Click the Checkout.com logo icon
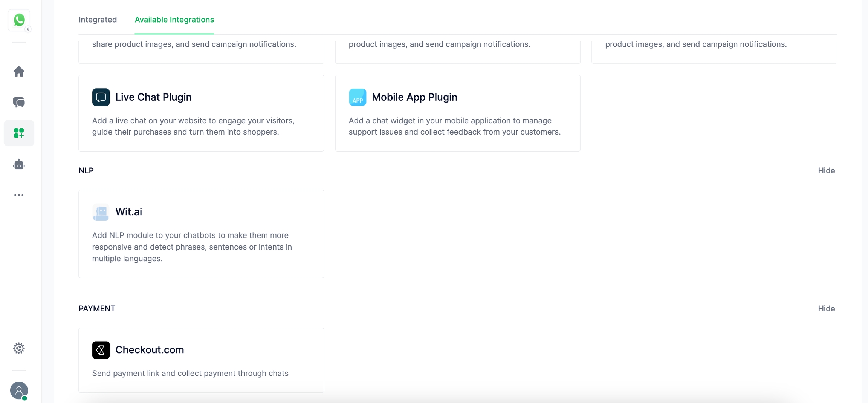 pos(101,350)
